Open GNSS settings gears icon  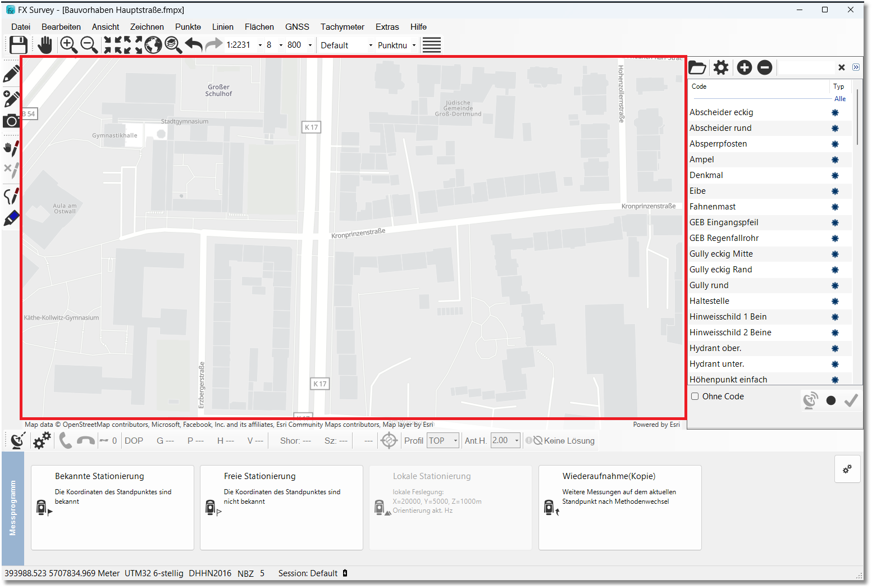(x=42, y=440)
